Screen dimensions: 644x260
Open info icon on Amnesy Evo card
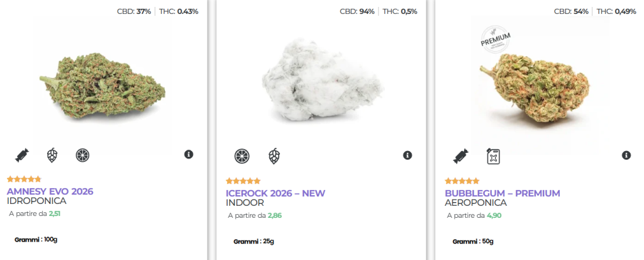pos(189,155)
